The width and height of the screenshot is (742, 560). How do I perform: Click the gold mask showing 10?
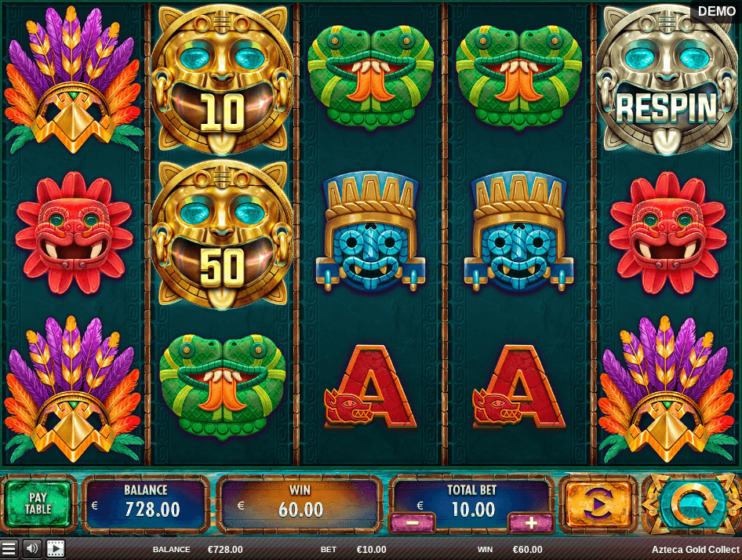pyautogui.click(x=221, y=79)
